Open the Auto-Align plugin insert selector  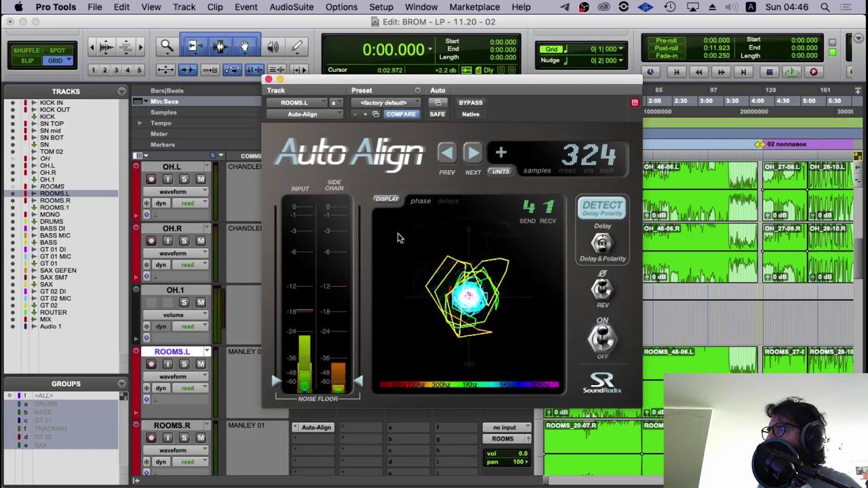pos(304,115)
